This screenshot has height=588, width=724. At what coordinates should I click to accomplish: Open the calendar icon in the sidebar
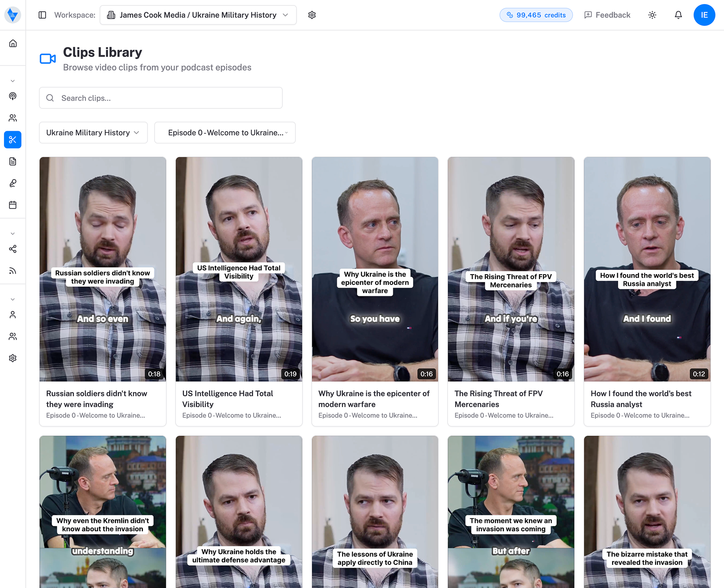click(13, 205)
